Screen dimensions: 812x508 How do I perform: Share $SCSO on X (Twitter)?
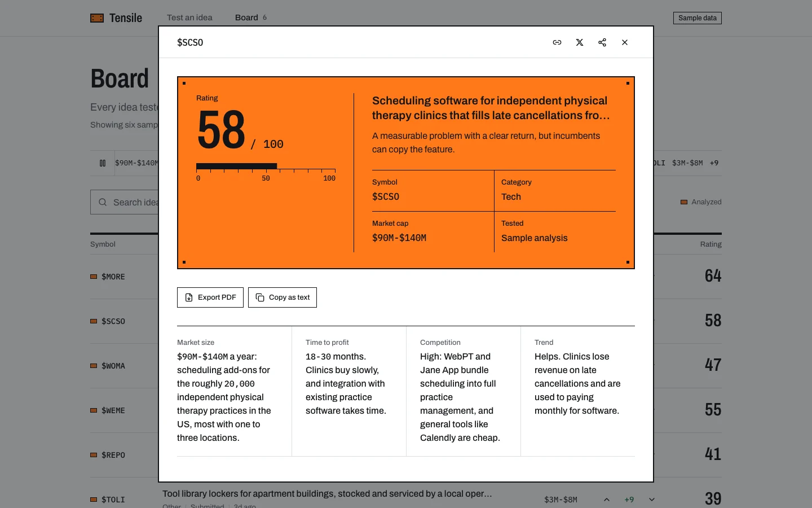pyautogui.click(x=580, y=42)
